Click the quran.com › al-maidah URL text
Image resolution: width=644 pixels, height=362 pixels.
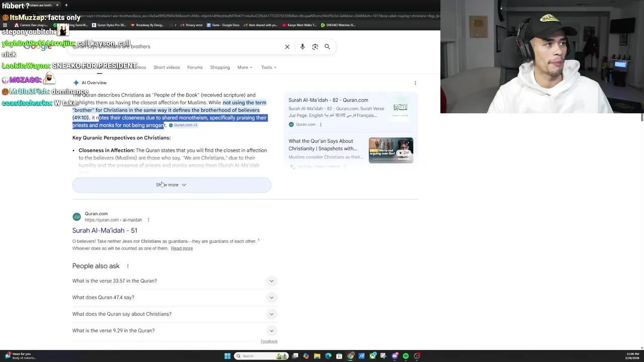click(113, 220)
